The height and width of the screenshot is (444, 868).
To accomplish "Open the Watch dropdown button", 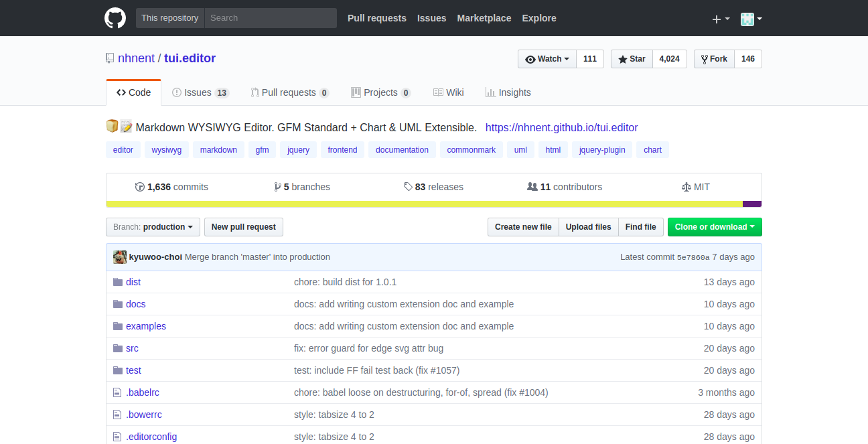I will 547,59.
